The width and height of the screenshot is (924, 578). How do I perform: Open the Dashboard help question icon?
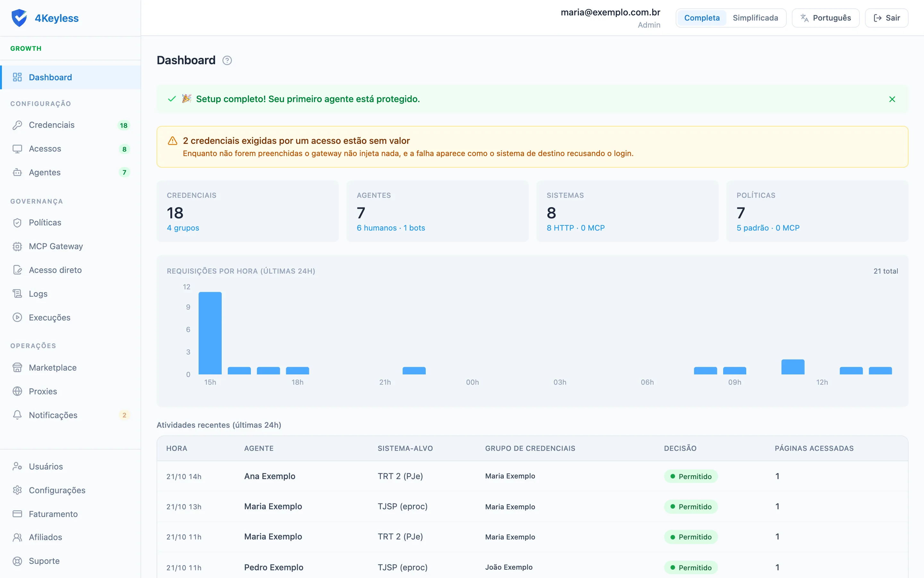click(227, 60)
